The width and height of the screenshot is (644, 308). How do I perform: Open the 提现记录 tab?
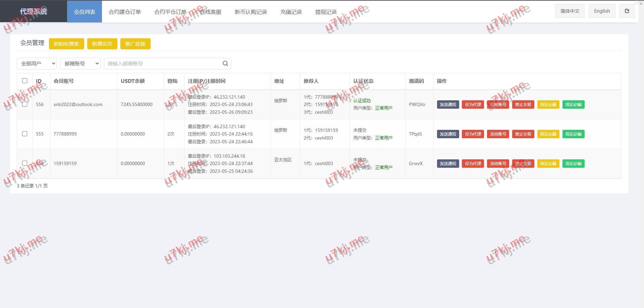point(326,12)
